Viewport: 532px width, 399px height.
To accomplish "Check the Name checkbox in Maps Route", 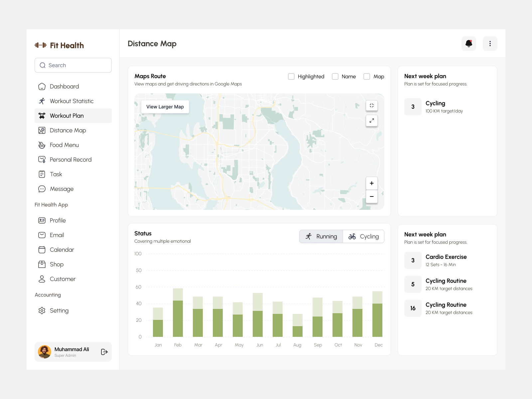I will pos(335,76).
